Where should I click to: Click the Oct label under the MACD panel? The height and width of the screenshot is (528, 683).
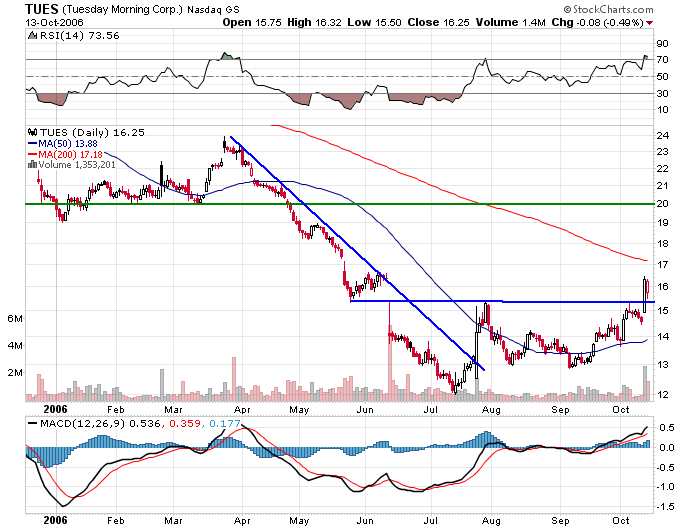621,521
